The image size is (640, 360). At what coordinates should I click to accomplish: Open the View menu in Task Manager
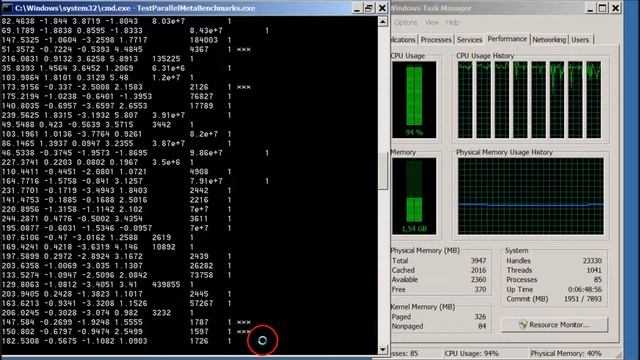coord(431,22)
